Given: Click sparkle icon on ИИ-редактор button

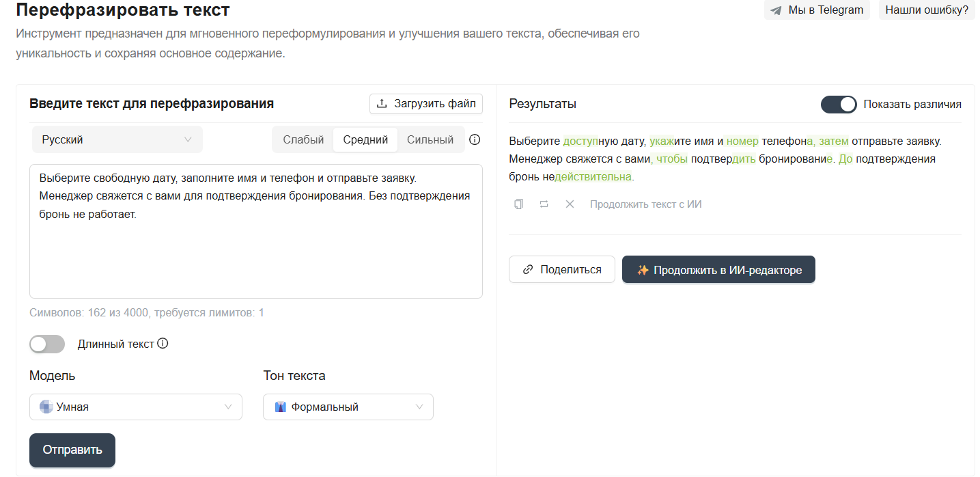Looking at the screenshot, I should [x=643, y=270].
